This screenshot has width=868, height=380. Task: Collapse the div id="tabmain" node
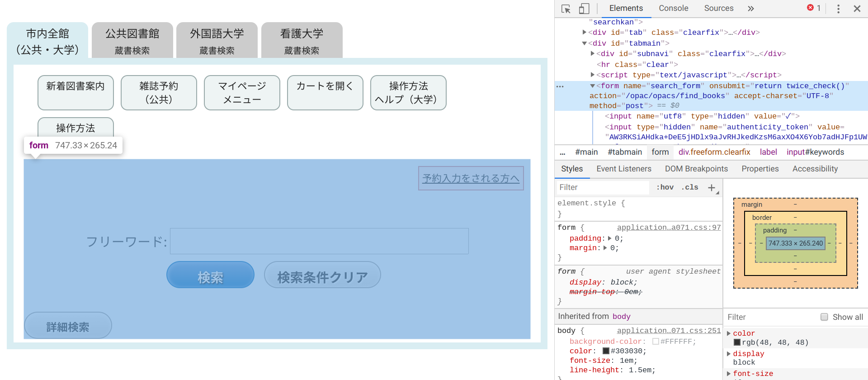pyautogui.click(x=585, y=43)
